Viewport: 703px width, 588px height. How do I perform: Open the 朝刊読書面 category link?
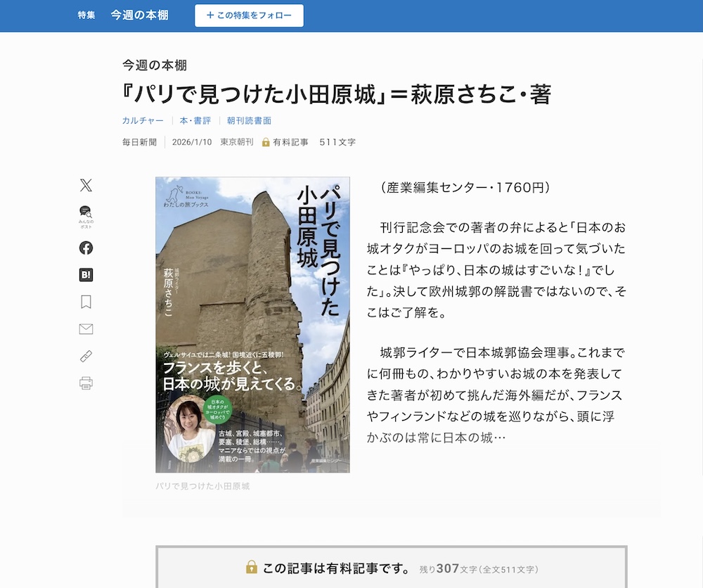coord(249,121)
